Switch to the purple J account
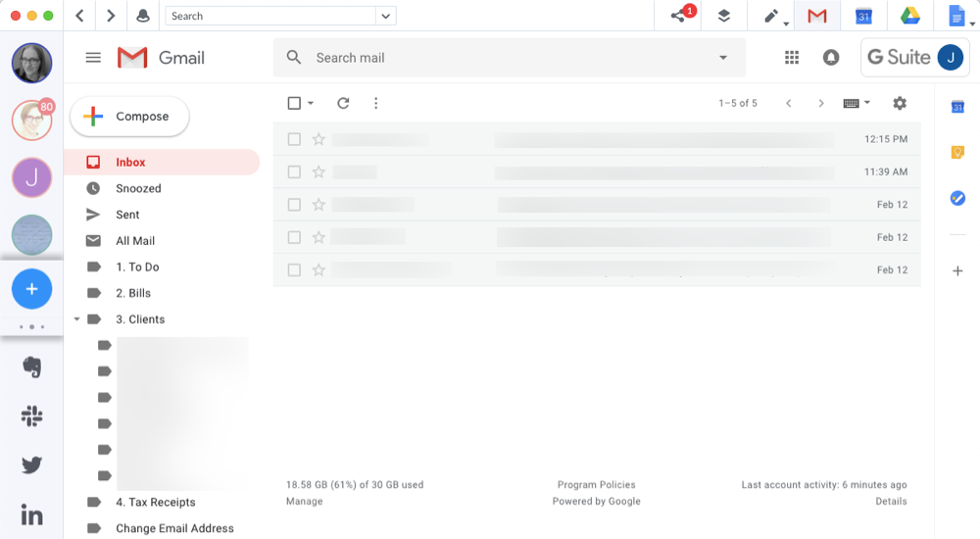This screenshot has width=980, height=539. point(32,177)
